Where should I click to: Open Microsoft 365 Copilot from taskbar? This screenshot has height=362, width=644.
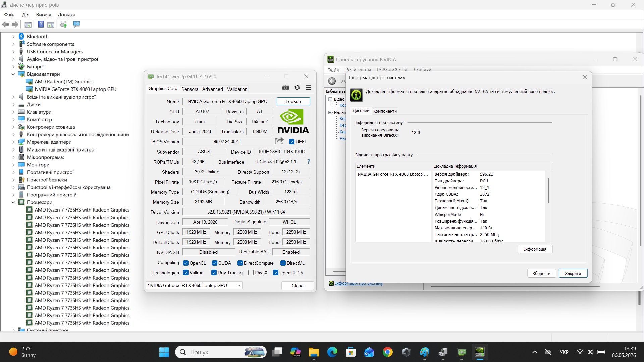point(296,352)
